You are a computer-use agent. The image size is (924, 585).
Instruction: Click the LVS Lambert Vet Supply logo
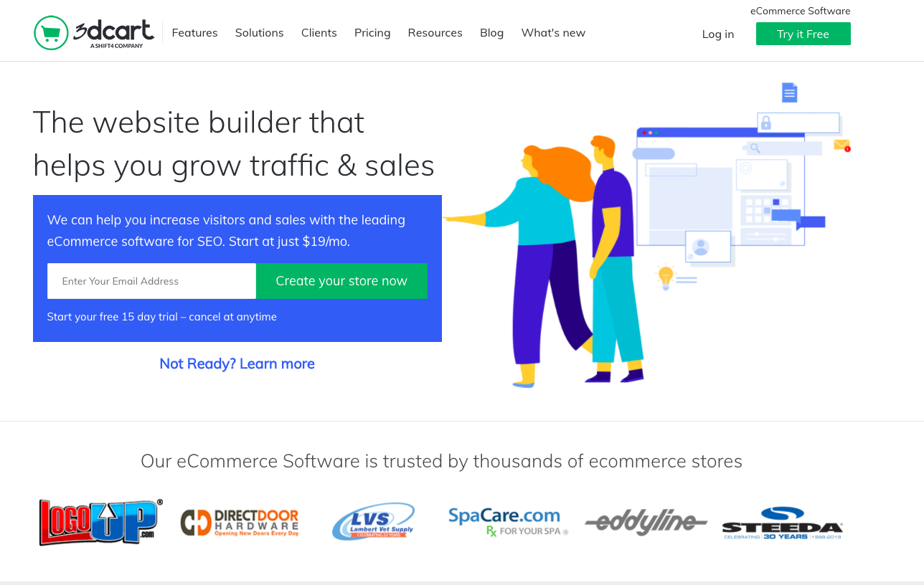click(373, 522)
